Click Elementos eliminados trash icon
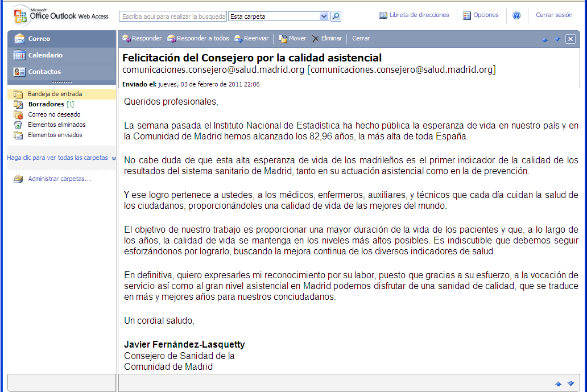Image resolution: width=587 pixels, height=392 pixels. click(18, 125)
